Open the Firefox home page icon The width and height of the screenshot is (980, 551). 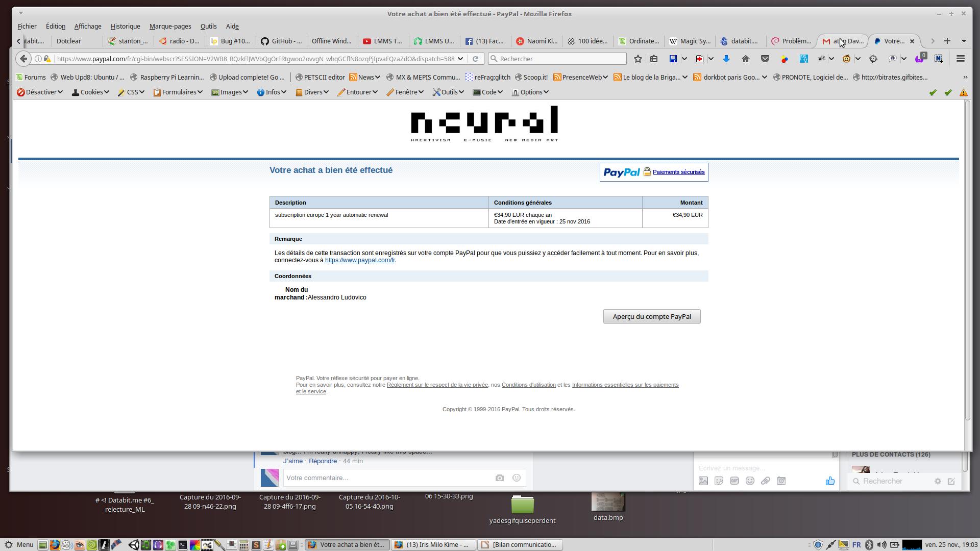point(745,59)
